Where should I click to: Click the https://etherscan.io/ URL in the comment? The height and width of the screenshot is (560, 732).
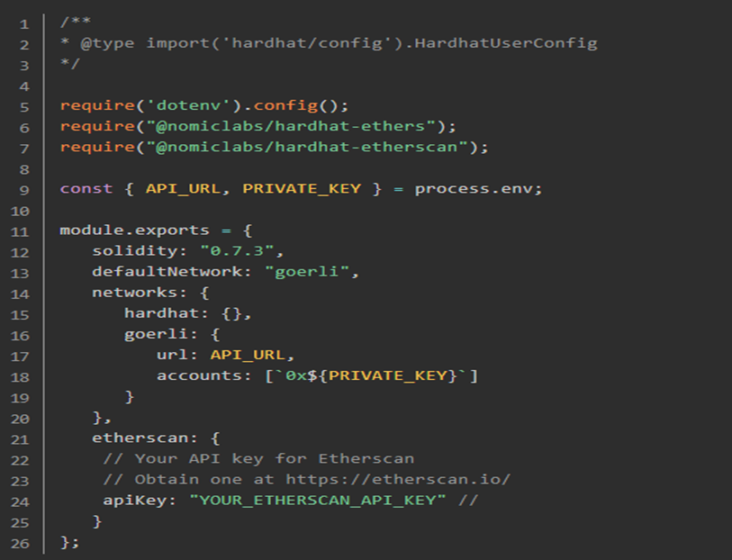[398, 479]
